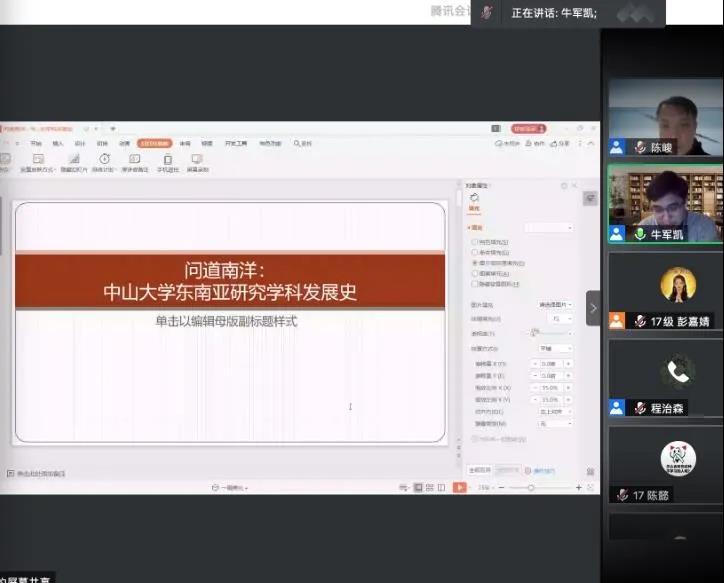Toggle the hide background graphics checkbox
The width and height of the screenshot is (724, 583).
pos(474,284)
